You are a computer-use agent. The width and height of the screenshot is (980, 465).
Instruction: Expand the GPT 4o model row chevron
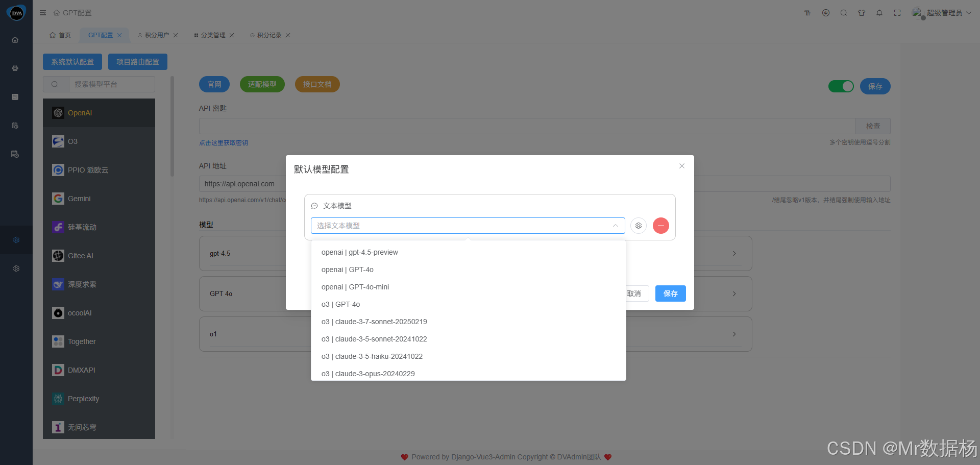pos(734,294)
